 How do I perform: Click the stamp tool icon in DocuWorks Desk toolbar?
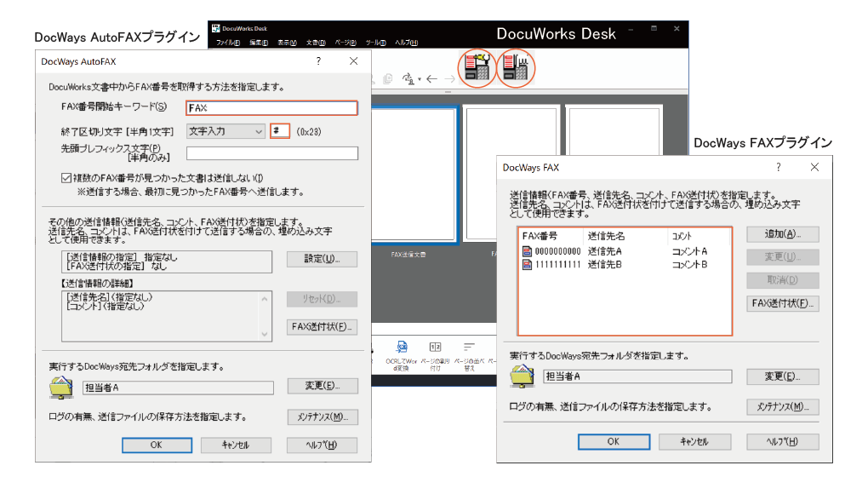click(x=408, y=78)
